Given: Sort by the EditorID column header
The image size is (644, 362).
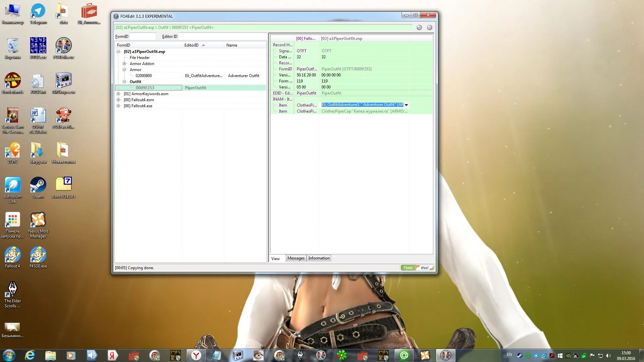Looking at the screenshot, I should click(203, 45).
